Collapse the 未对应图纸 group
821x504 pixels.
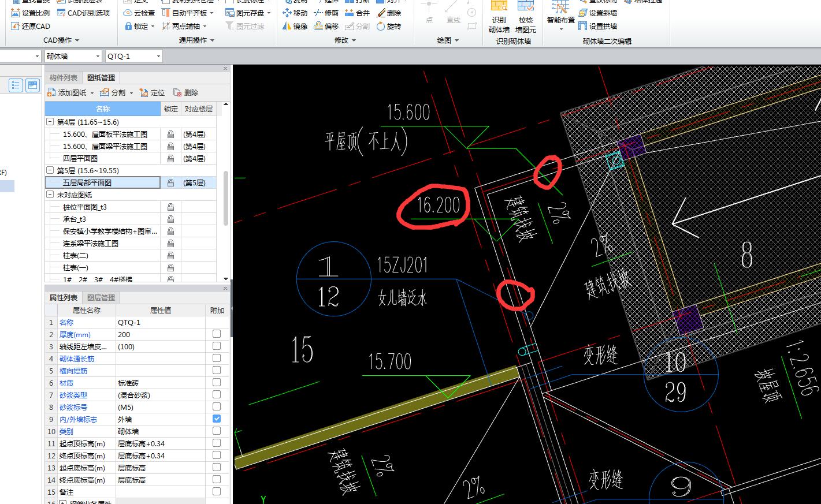pyautogui.click(x=50, y=195)
